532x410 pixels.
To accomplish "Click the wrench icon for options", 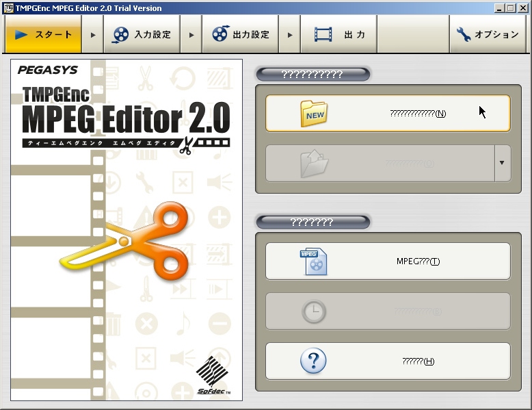I will point(464,34).
